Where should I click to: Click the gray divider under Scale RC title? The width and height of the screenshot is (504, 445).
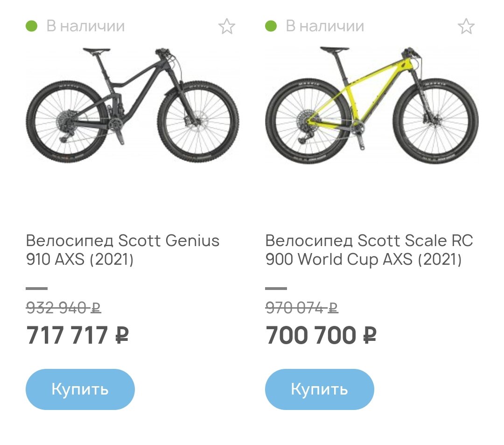point(276,289)
